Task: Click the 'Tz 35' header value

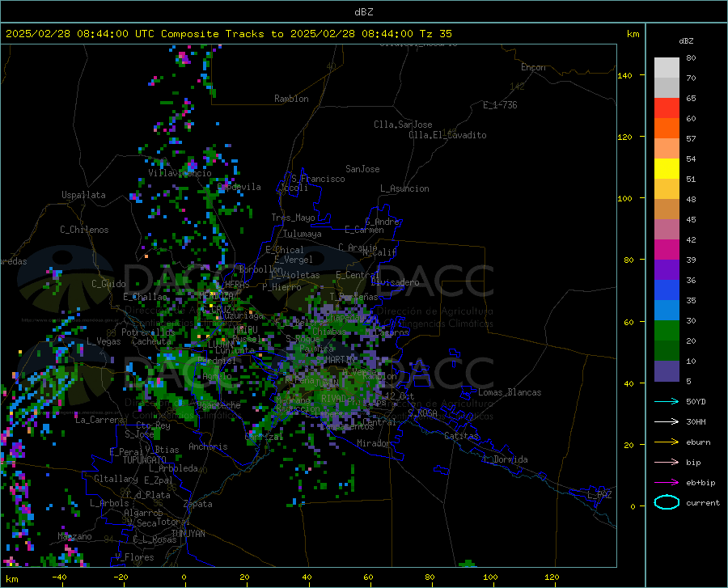Action: (436, 34)
